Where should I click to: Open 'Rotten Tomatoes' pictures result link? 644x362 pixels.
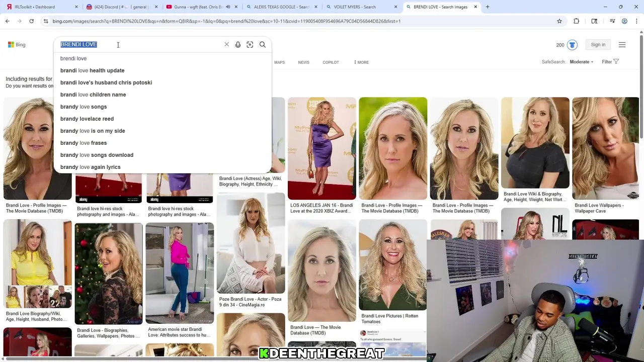pyautogui.click(x=390, y=319)
